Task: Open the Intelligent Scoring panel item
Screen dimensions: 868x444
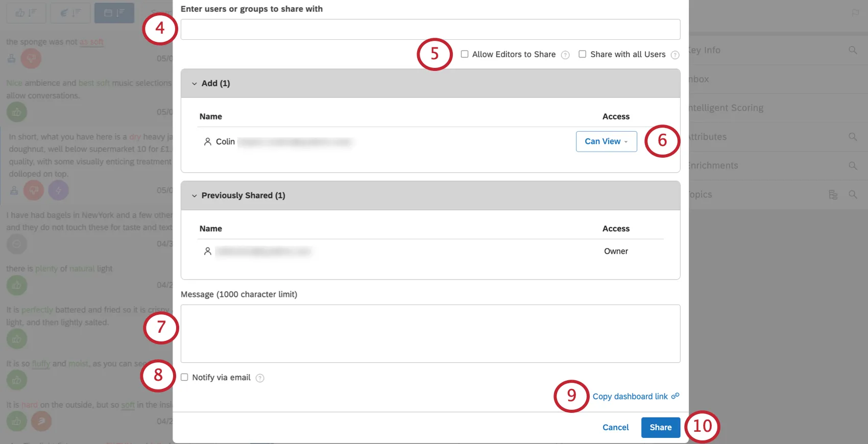Action: point(726,108)
